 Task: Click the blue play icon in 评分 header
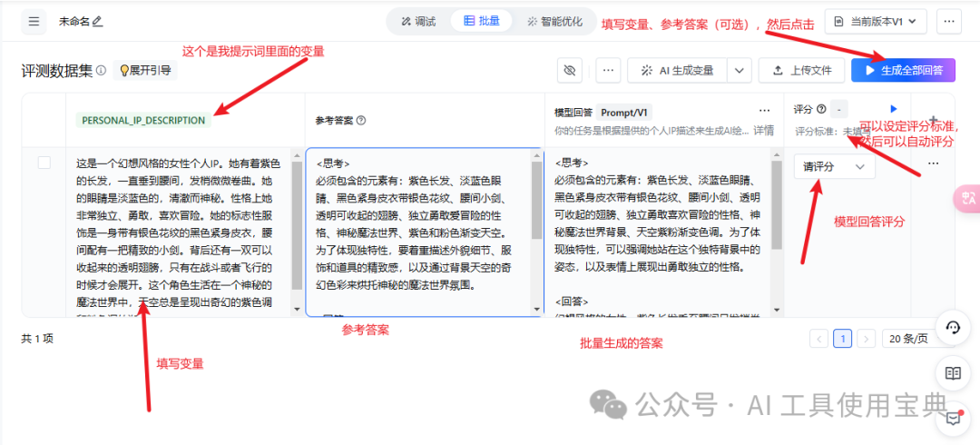[x=894, y=108]
